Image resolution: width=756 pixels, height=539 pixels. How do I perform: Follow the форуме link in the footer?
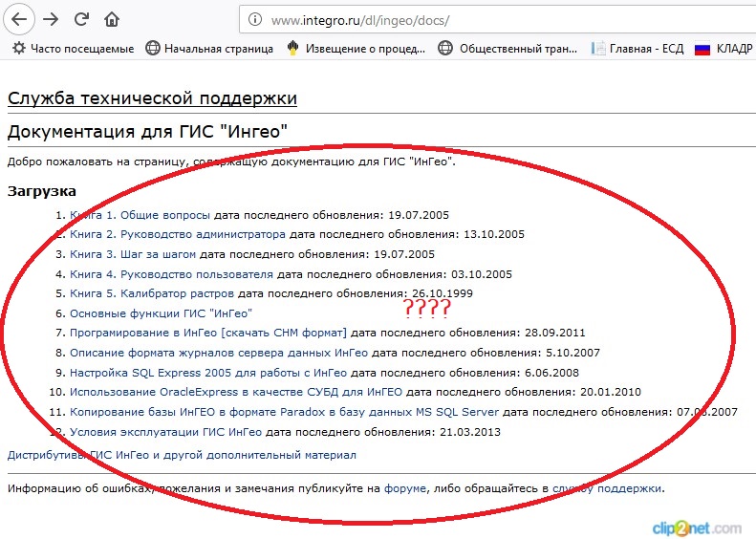[x=405, y=488]
